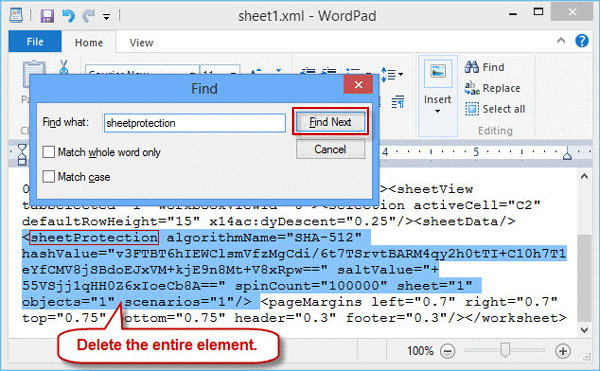Viewport: 600px width, 371px height.
Task: Close the Find dialog
Action: click(x=358, y=85)
